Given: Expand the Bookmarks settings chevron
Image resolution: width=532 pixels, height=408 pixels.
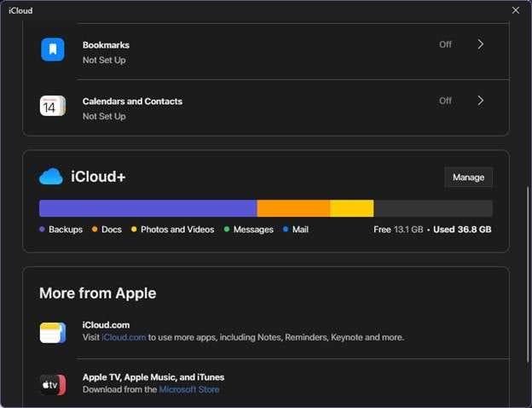Looking at the screenshot, I should [x=481, y=44].
